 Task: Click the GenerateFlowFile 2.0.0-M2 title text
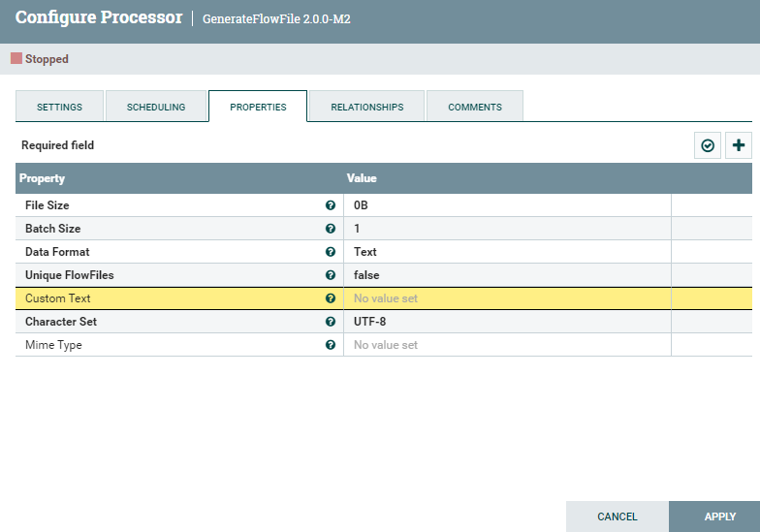pos(276,19)
